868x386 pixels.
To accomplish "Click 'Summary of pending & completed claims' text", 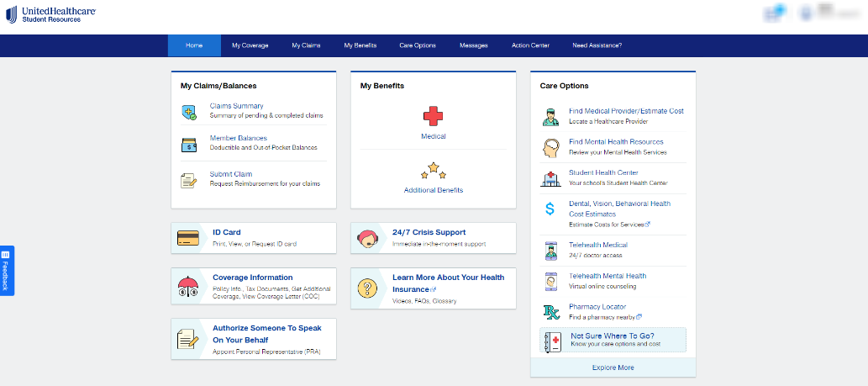I will click(266, 116).
